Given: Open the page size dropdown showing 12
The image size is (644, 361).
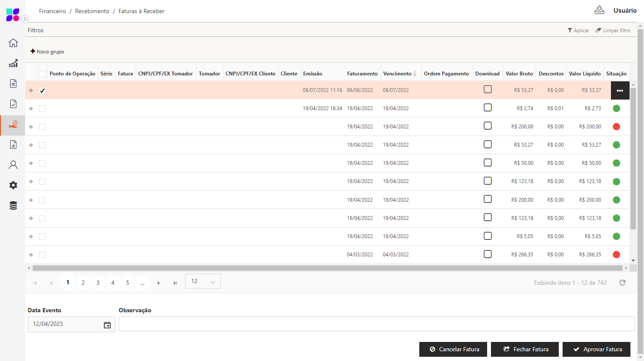Looking at the screenshot, I should pyautogui.click(x=203, y=281).
